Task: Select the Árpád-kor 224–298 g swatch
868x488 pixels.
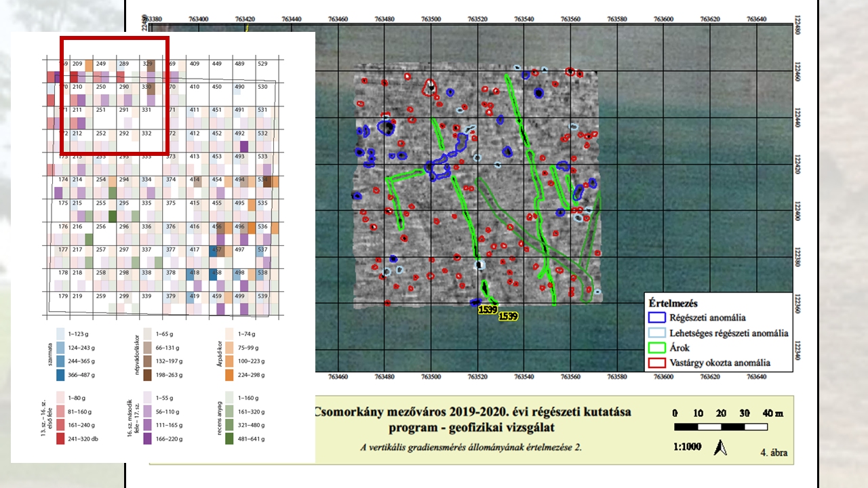Action: pyautogui.click(x=231, y=375)
